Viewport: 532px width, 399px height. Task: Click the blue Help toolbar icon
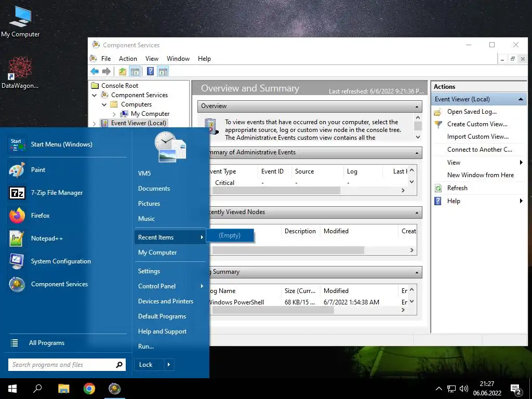[x=150, y=71]
